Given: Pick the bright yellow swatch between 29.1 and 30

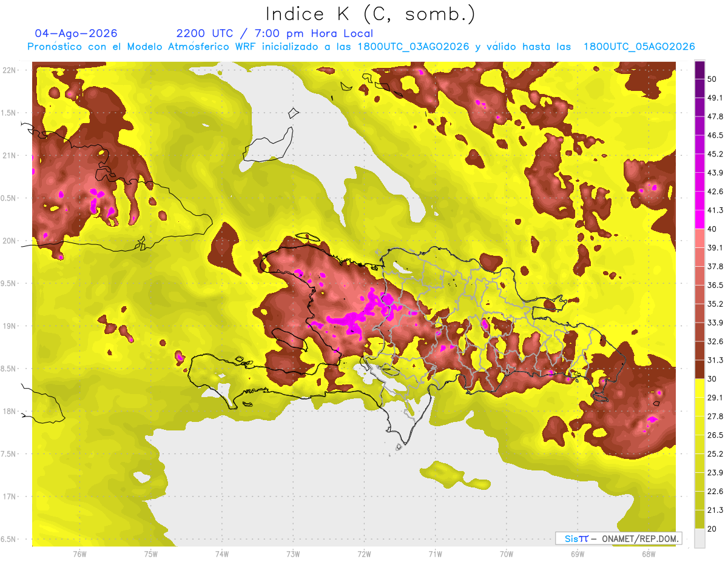Looking at the screenshot, I should [x=699, y=388].
